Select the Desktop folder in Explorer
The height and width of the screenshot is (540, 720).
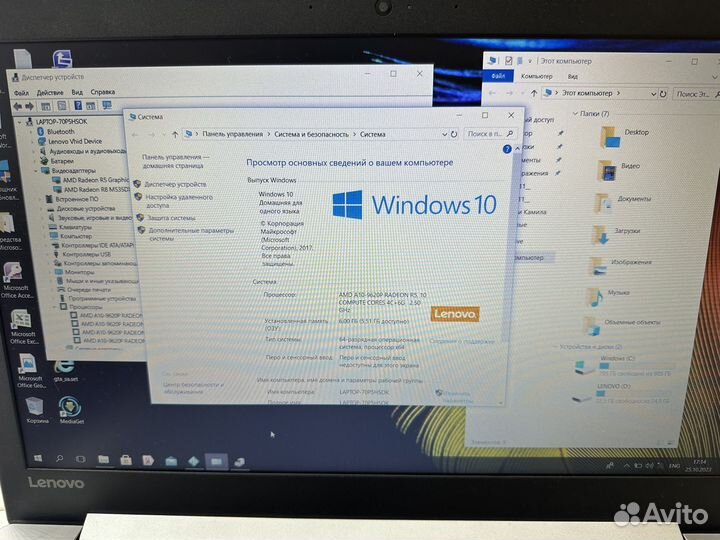pos(624,137)
